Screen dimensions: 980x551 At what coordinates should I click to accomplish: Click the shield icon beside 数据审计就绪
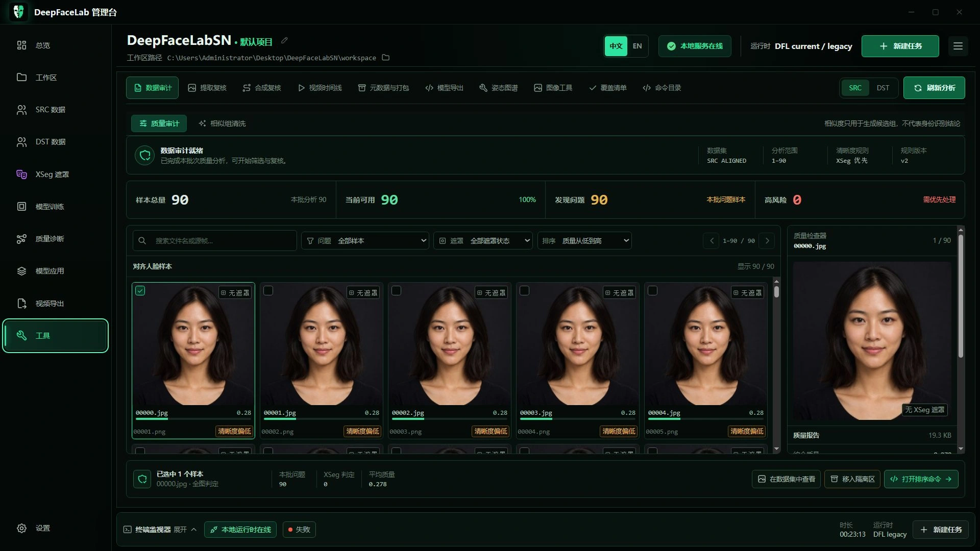[x=145, y=155]
